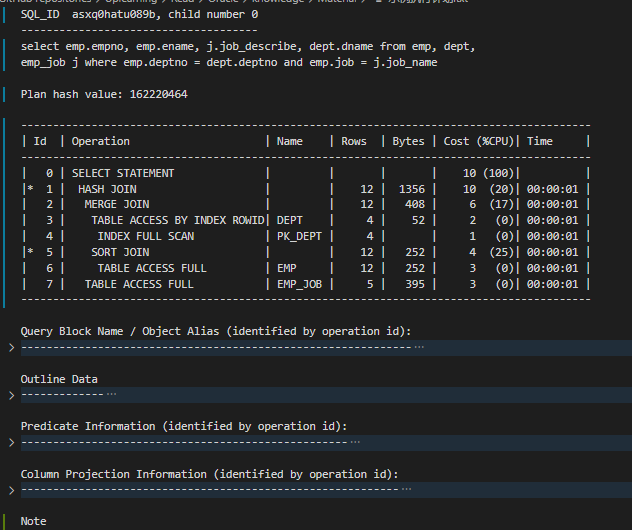Click the INDEX FULL SCAN operation
The width and height of the screenshot is (632, 530).
(x=145, y=237)
